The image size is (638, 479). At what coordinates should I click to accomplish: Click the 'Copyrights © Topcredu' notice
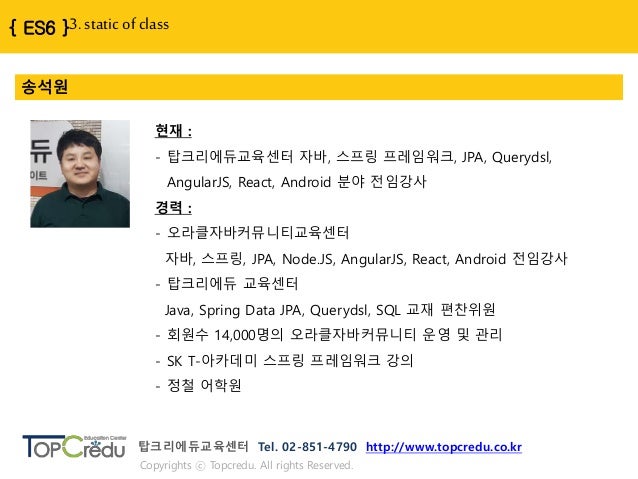[247, 465]
